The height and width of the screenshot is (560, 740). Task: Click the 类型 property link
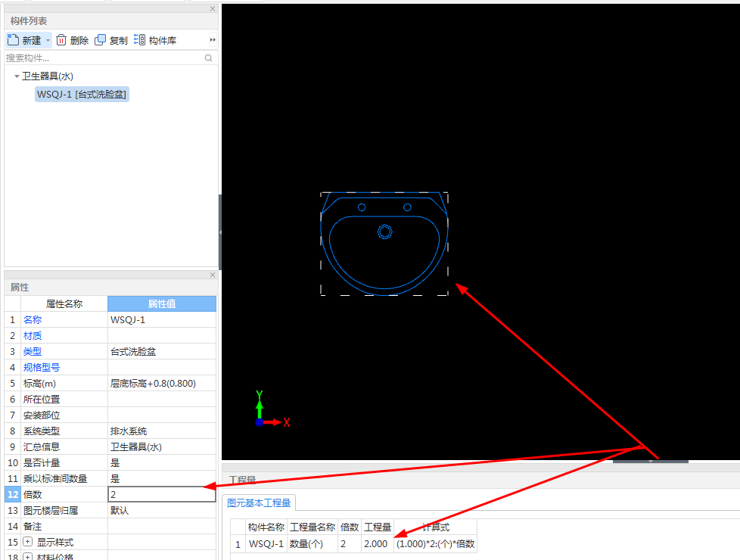tap(33, 352)
